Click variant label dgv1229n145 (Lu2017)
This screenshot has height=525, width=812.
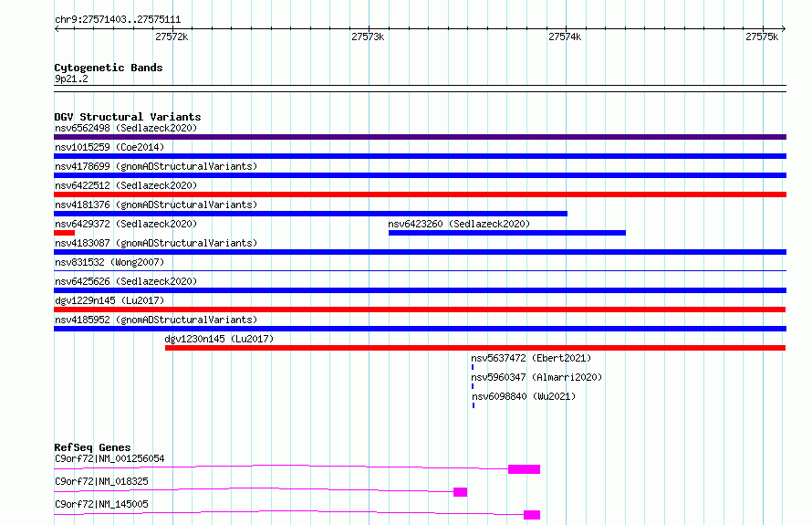coord(109,300)
